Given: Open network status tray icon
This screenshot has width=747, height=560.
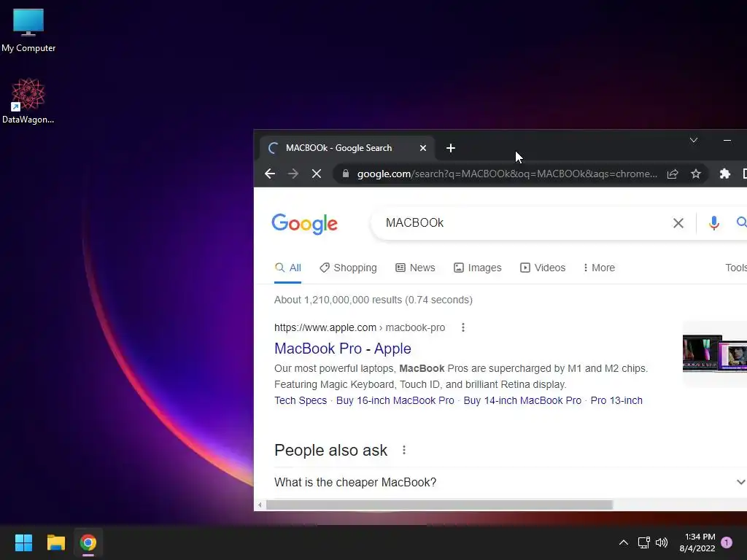Looking at the screenshot, I should (x=643, y=542).
